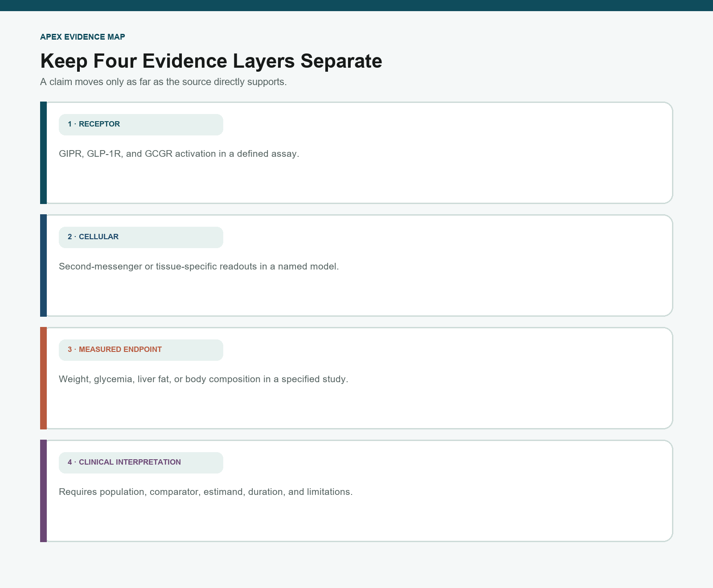Image resolution: width=713 pixels, height=588 pixels.
Task: Select the '3 · MEASURED ENDPOINT' label pill
Action: pos(141,350)
